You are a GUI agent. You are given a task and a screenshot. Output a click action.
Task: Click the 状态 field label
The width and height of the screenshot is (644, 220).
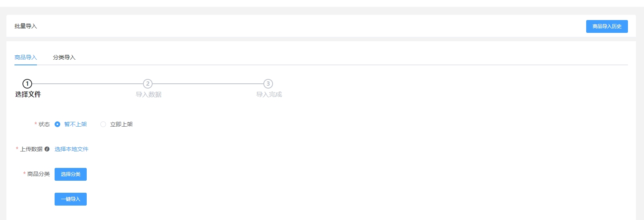click(44, 124)
